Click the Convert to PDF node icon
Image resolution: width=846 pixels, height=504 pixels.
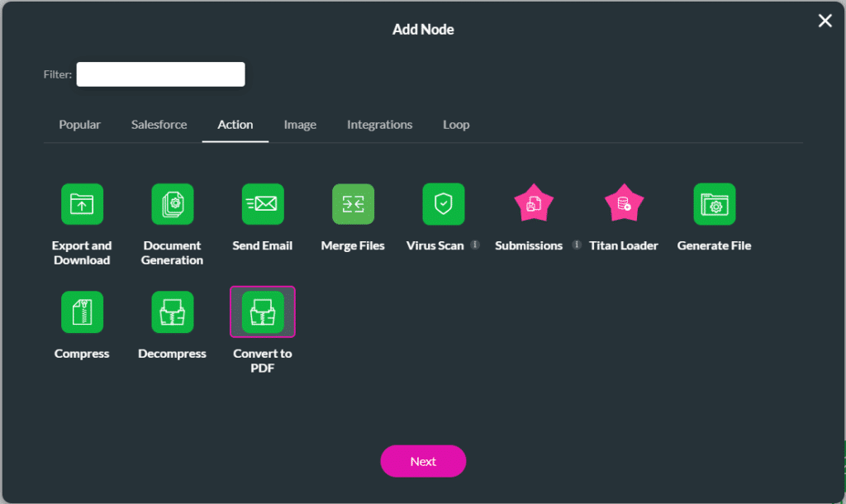click(263, 311)
